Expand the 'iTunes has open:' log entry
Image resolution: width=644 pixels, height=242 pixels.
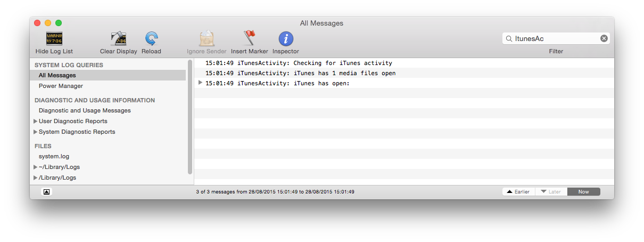[200, 83]
